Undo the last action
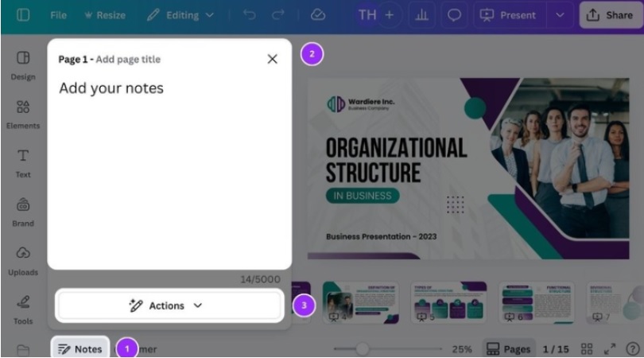 pyautogui.click(x=250, y=15)
